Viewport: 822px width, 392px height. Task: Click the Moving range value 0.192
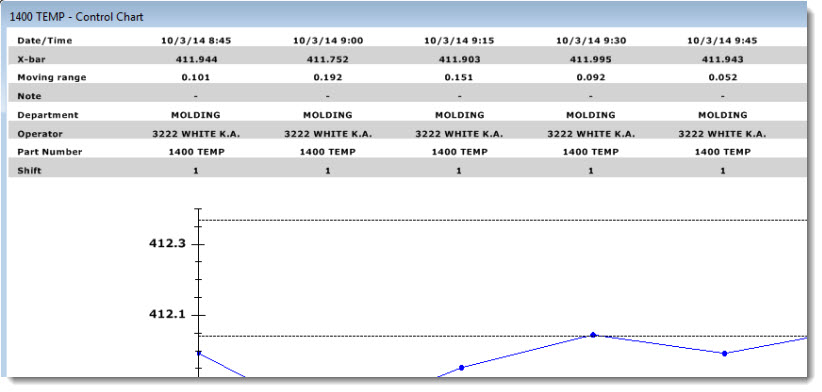[328, 78]
